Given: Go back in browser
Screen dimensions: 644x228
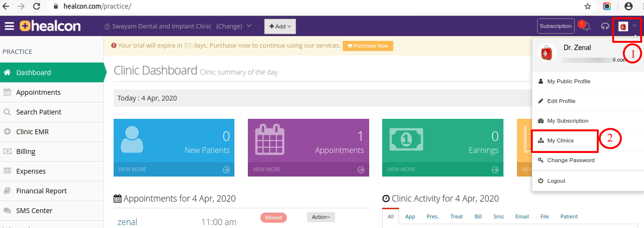Looking at the screenshot, I should pyautogui.click(x=6, y=7).
